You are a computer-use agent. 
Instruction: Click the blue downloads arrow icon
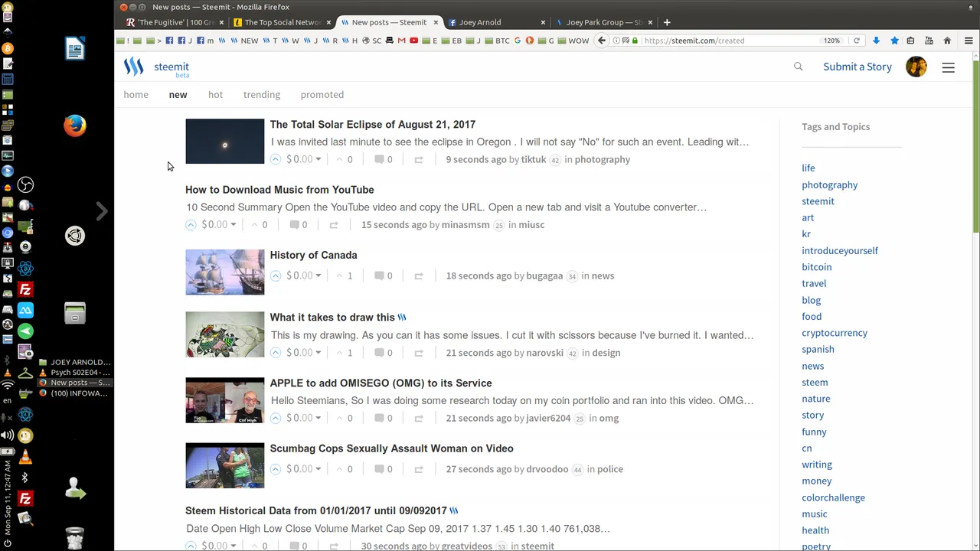click(876, 41)
